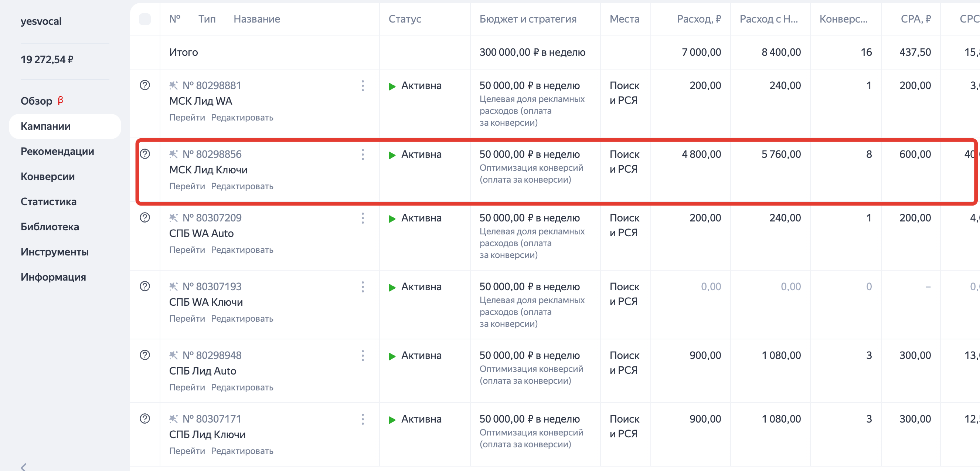Sort by Расход, ₽ column header

coord(698,19)
